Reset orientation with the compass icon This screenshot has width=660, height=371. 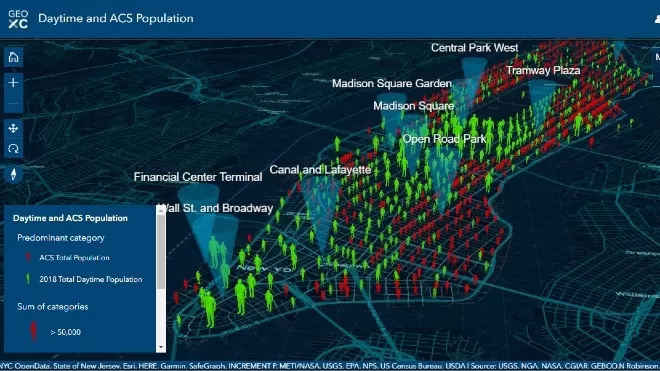pyautogui.click(x=13, y=174)
